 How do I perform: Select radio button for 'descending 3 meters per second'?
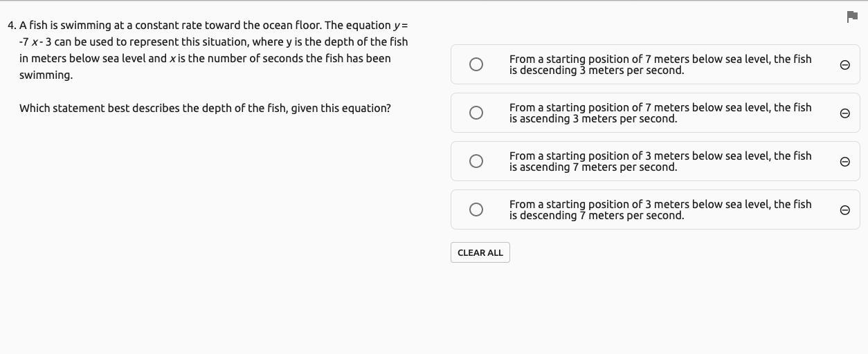click(476, 64)
